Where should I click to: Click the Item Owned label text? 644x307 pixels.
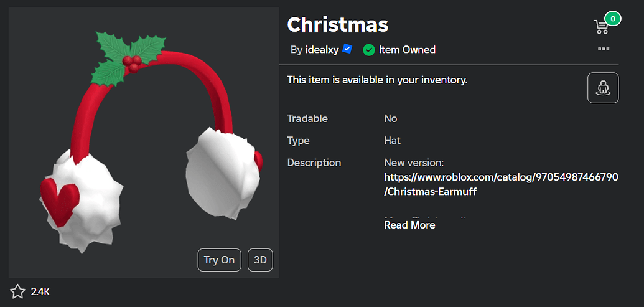(407, 50)
